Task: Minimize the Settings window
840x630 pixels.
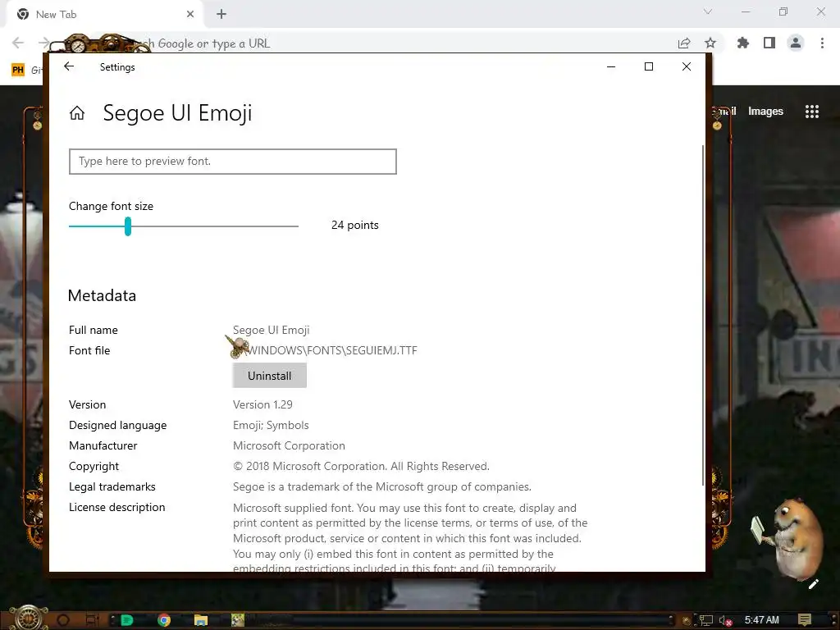Action: click(610, 66)
